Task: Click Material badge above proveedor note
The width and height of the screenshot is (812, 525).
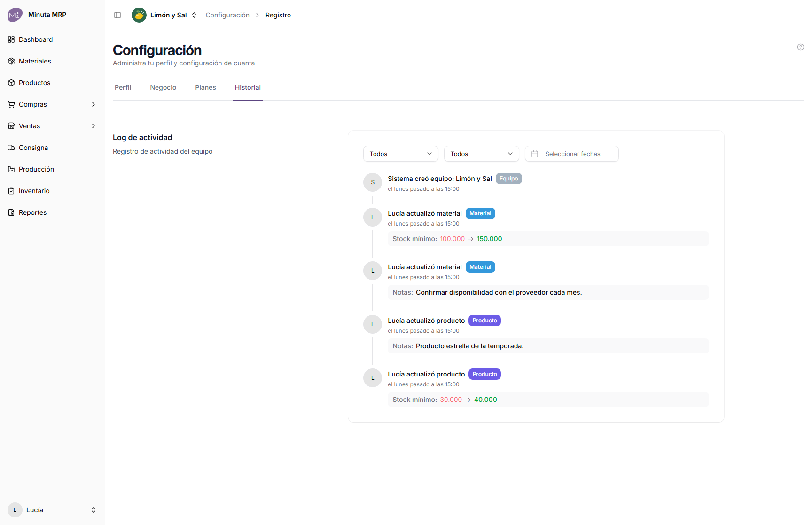Action: click(480, 267)
